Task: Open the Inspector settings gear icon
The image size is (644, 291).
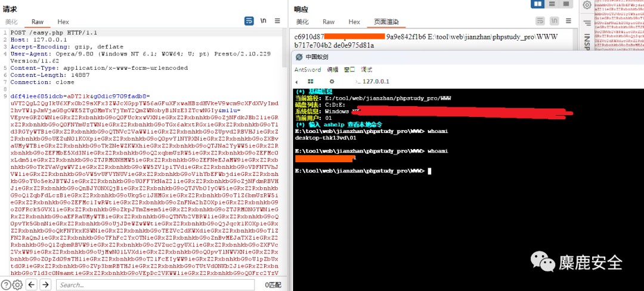Action: pos(587,5)
